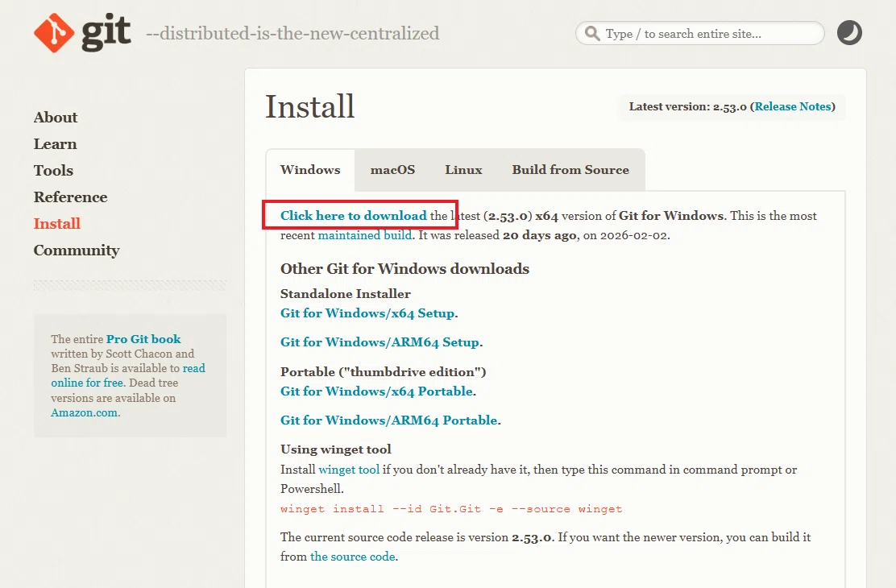
Task: Toggle dark mode with the moon icon
Action: (x=849, y=32)
